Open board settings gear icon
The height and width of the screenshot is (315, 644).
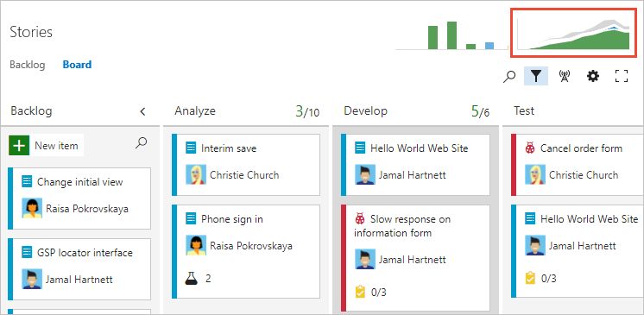pos(593,76)
